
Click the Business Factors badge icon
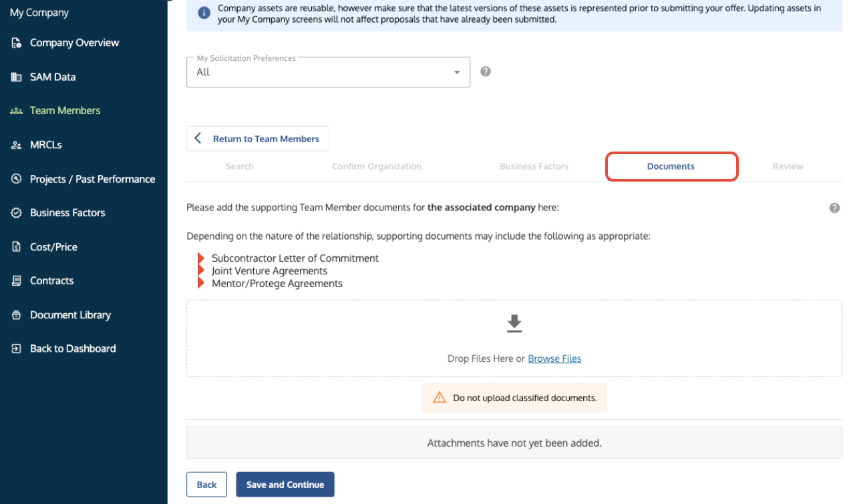(x=17, y=213)
